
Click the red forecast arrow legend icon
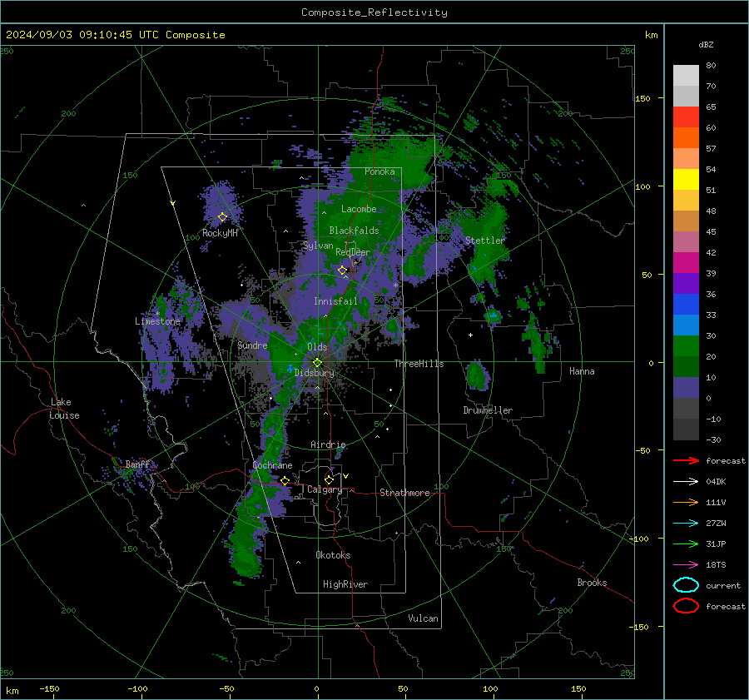(x=686, y=460)
